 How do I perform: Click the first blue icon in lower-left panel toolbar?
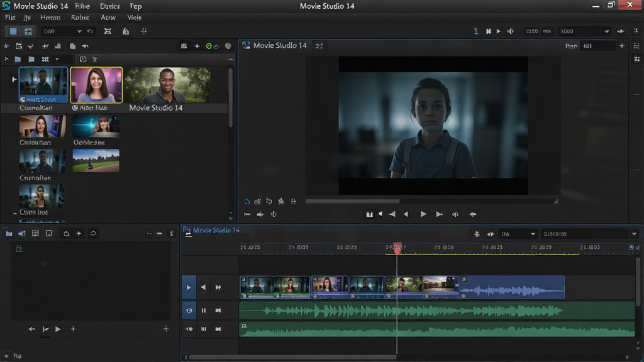tap(9, 234)
